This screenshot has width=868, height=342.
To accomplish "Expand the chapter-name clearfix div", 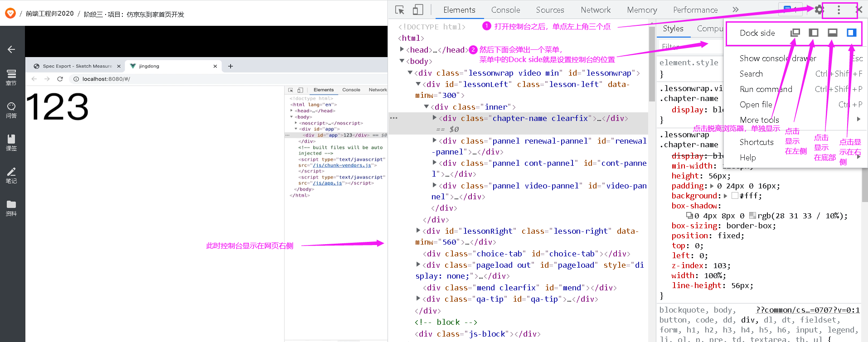I will [x=435, y=117].
